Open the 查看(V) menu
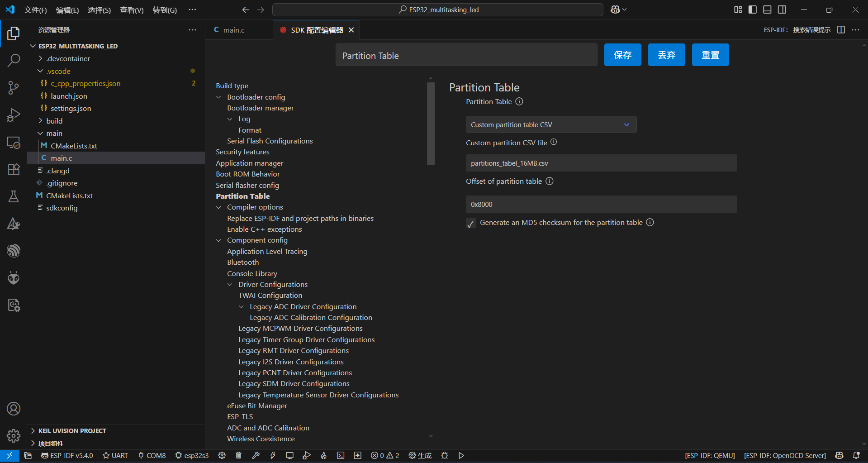The width and height of the screenshot is (868, 463). [x=132, y=10]
